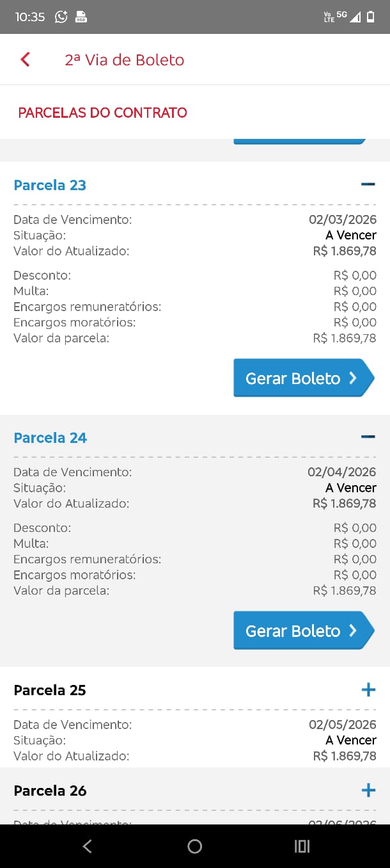Select the Parcela 24 title
This screenshot has height=868, width=390.
tap(50, 438)
